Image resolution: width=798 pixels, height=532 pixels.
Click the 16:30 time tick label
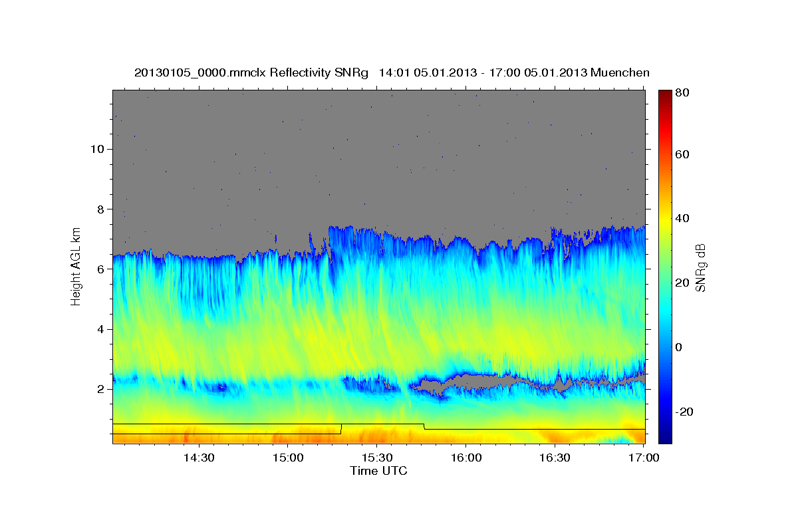pos(555,458)
